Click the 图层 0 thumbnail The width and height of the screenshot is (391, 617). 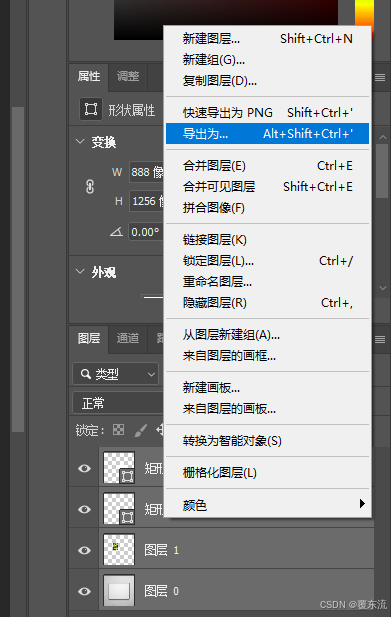[119, 590]
